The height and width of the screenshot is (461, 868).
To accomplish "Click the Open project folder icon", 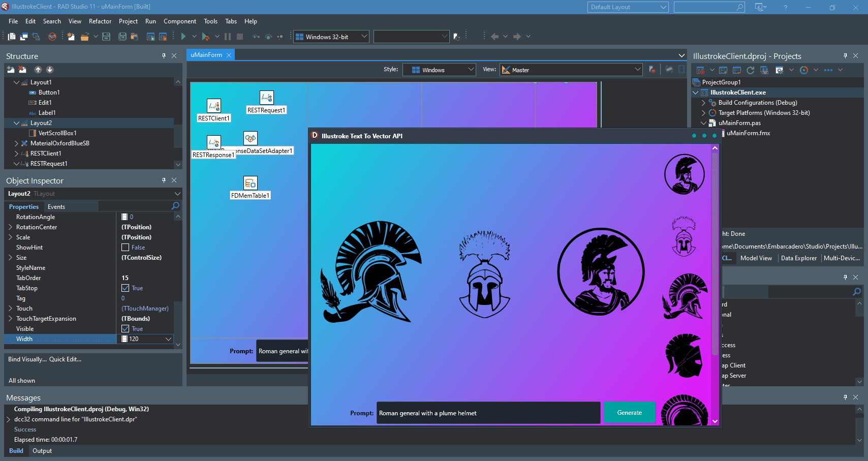I will [84, 37].
